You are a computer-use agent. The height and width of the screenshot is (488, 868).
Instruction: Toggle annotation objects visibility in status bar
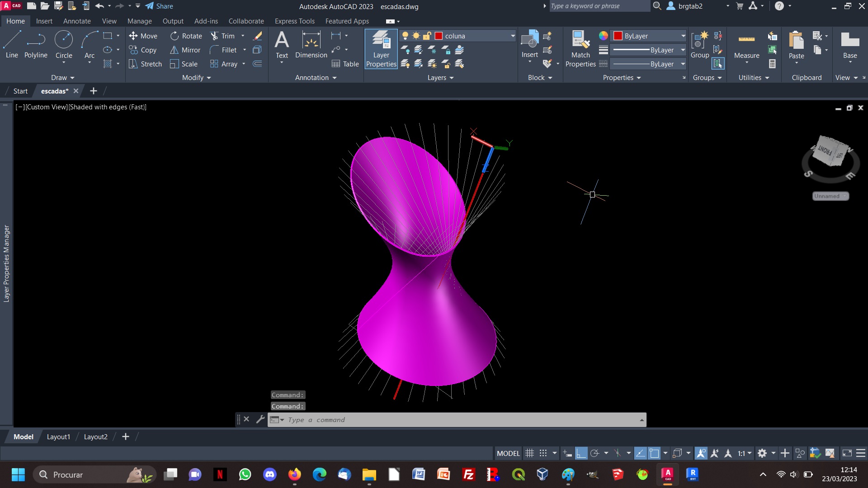701,453
